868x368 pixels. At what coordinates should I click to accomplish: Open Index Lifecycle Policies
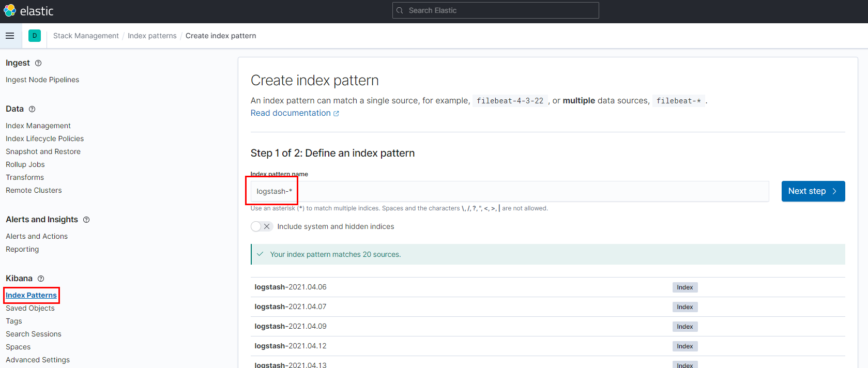tap(44, 139)
